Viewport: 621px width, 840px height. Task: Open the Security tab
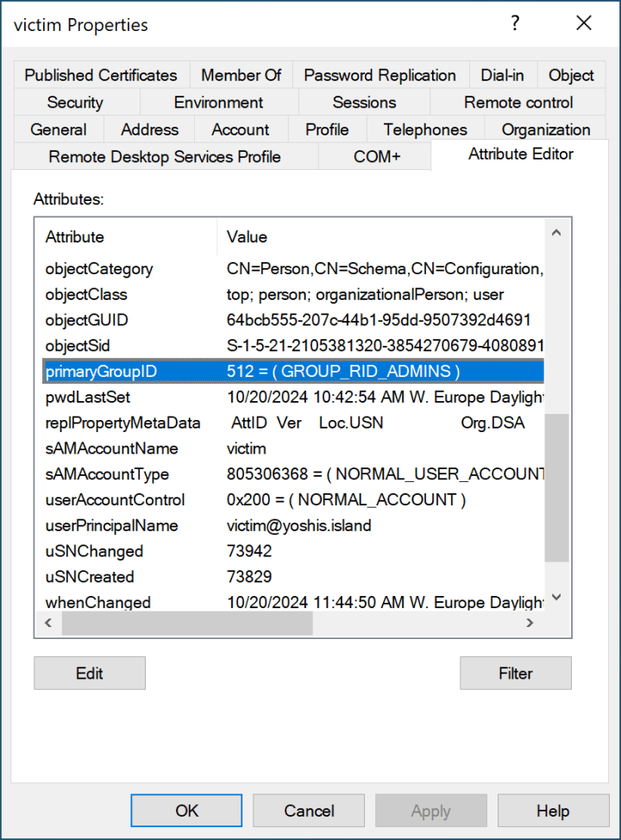coord(75,103)
